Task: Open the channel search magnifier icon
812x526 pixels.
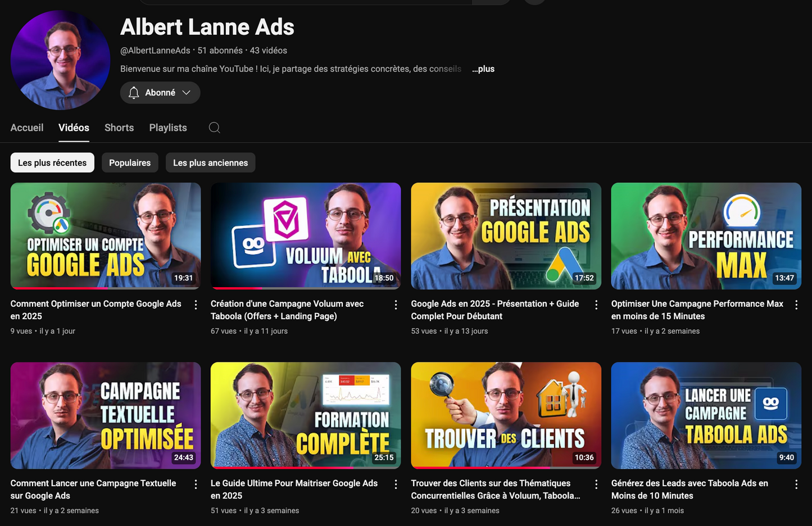Action: pos(214,128)
